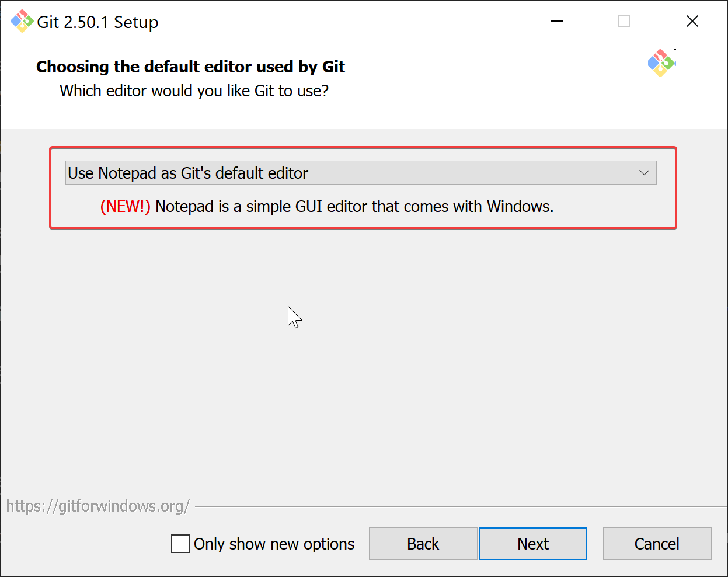The image size is (728, 577).
Task: Enable the 'Only show new options' checkbox
Action: tap(180, 544)
